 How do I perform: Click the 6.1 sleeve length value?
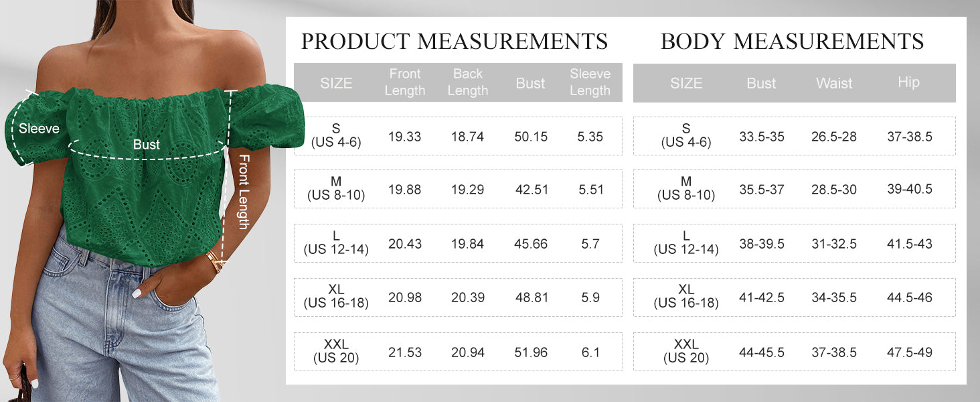pos(590,352)
